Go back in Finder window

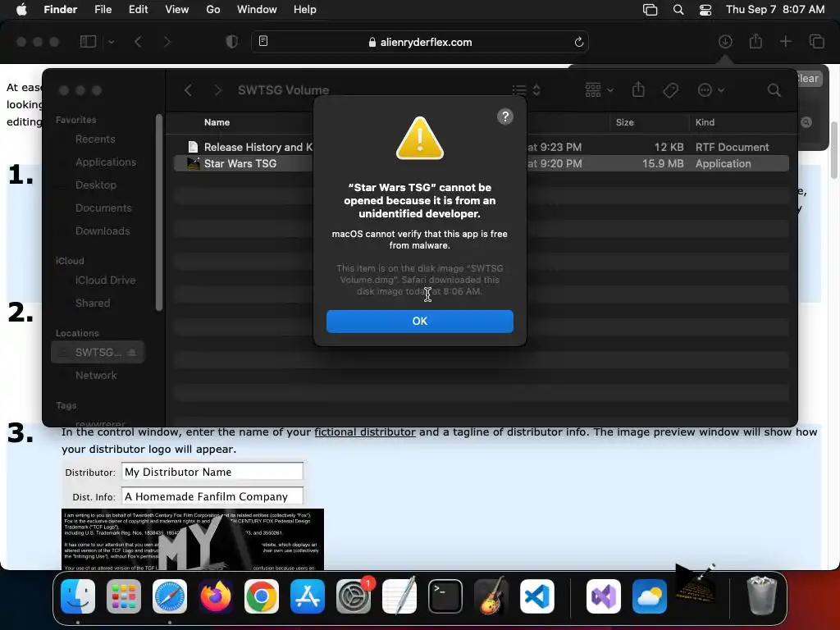[x=188, y=90]
